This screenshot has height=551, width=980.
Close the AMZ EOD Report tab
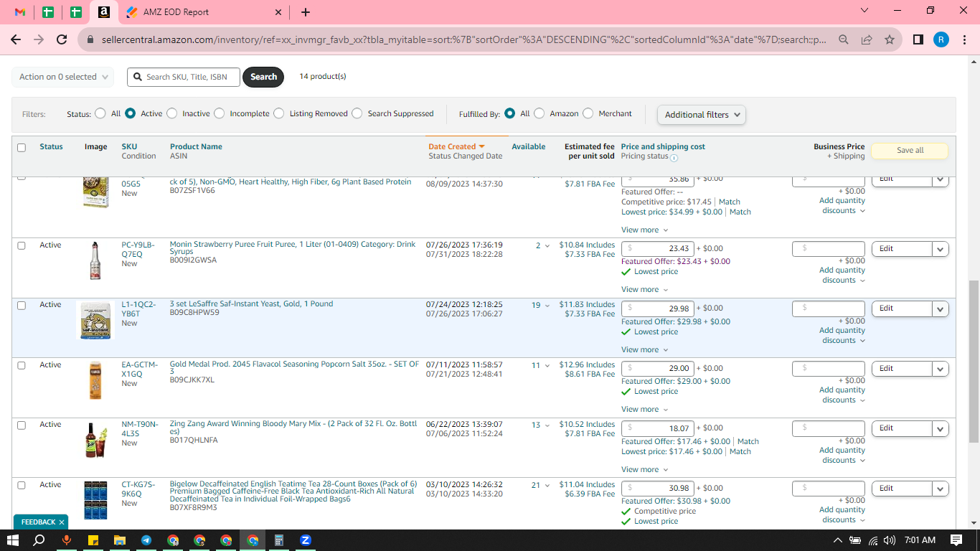278,12
